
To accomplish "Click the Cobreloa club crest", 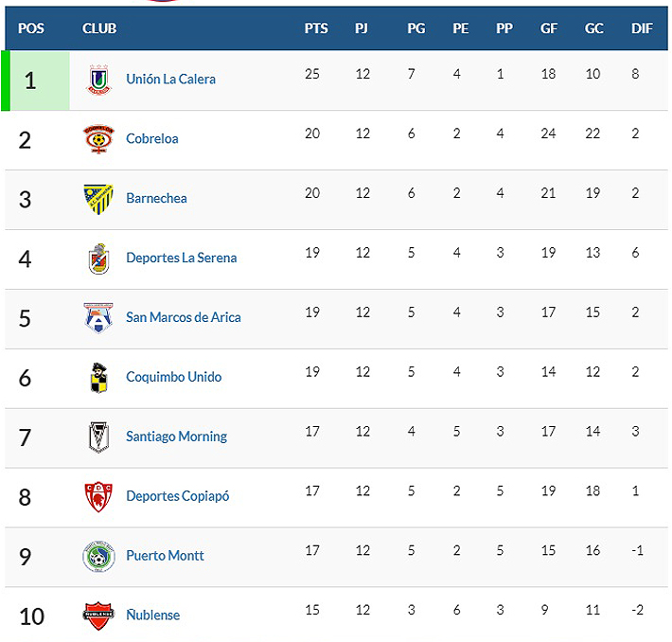I will click(x=97, y=139).
